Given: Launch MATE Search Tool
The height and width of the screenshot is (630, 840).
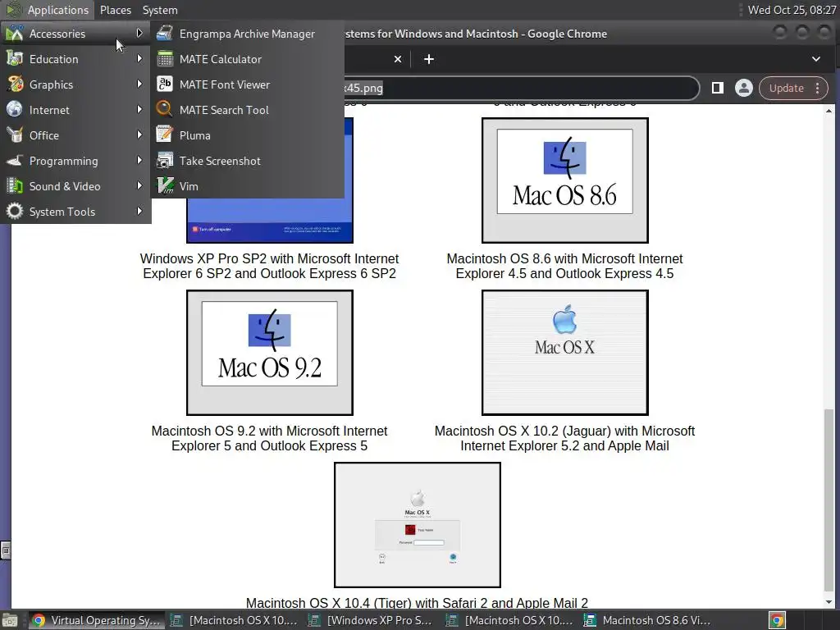Looking at the screenshot, I should 247,110.
